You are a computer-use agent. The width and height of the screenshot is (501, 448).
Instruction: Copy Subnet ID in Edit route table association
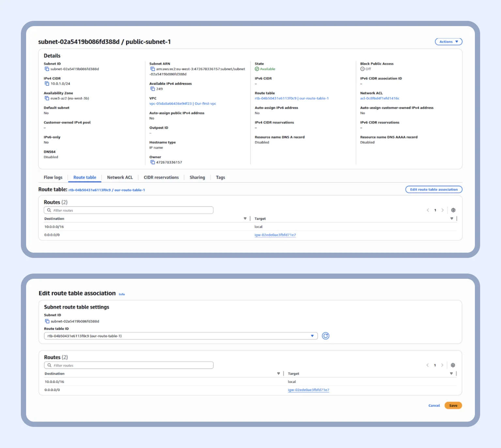coord(47,321)
